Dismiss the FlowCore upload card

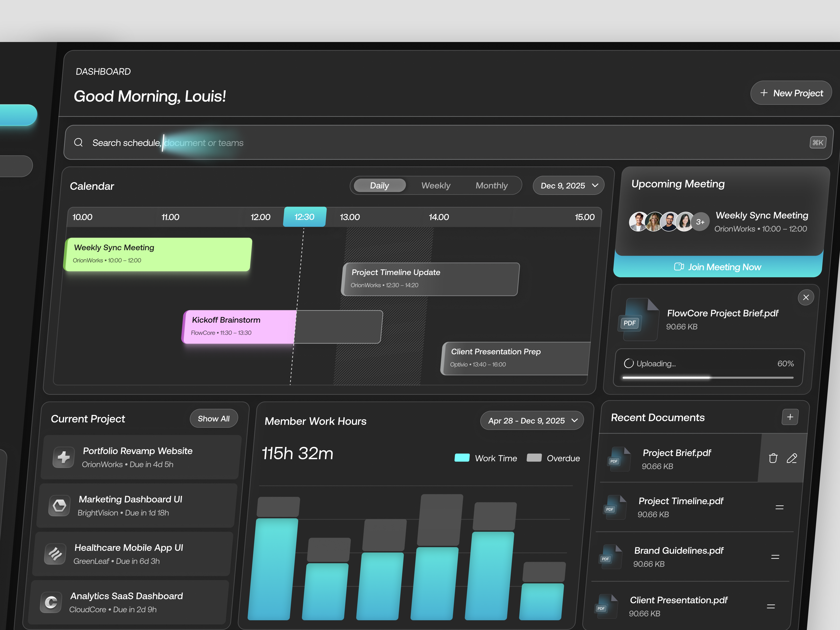click(x=806, y=297)
